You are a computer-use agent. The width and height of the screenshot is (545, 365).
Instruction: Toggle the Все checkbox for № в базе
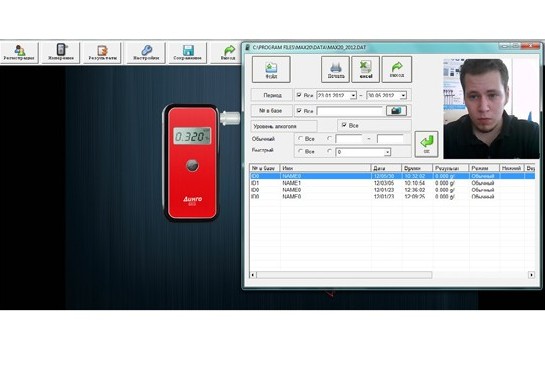(x=299, y=111)
